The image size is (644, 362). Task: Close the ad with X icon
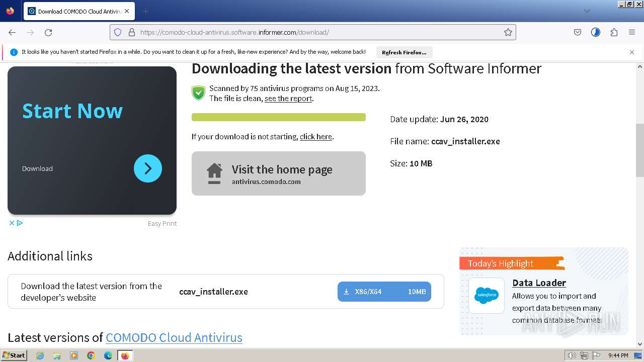click(12, 223)
